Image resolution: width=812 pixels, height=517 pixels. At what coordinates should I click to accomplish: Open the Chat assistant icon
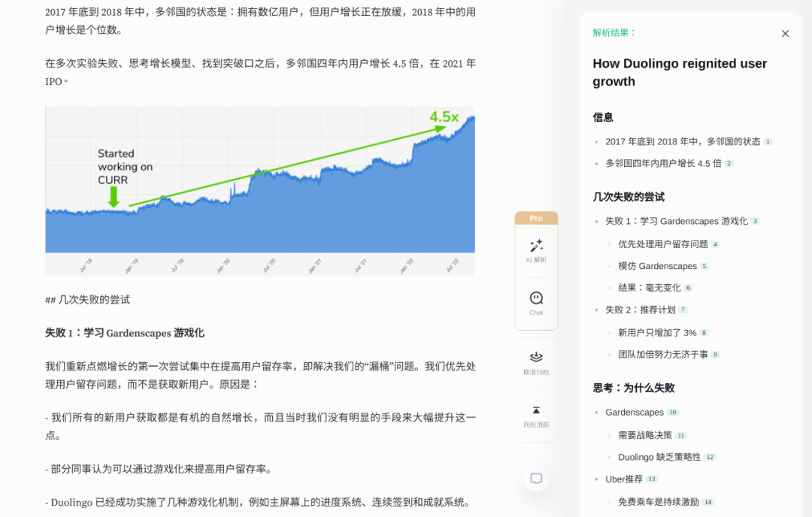[536, 298]
